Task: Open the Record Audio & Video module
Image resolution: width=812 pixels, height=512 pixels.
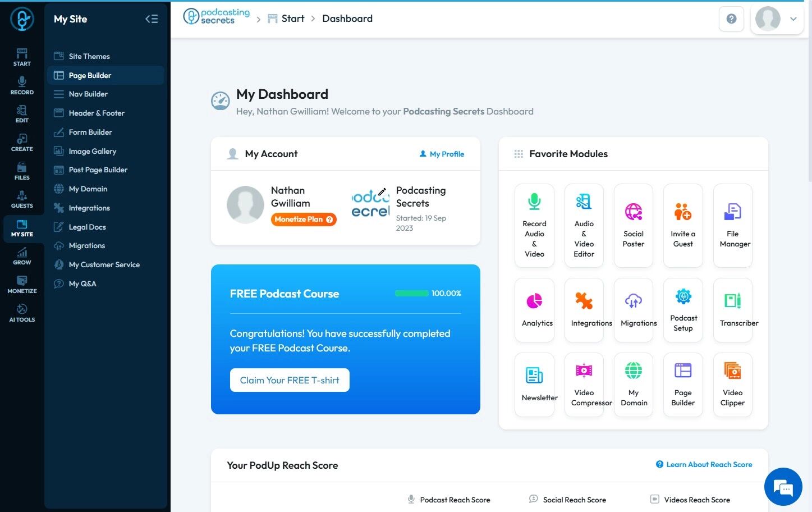Action: click(534, 225)
